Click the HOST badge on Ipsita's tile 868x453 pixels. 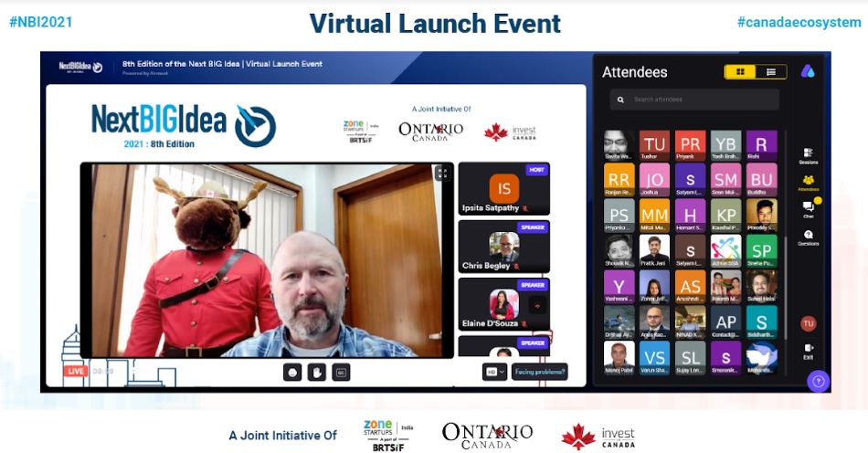pyautogui.click(x=536, y=170)
